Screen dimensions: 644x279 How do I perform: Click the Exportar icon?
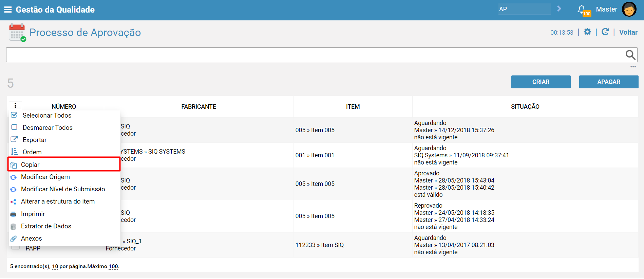14,139
